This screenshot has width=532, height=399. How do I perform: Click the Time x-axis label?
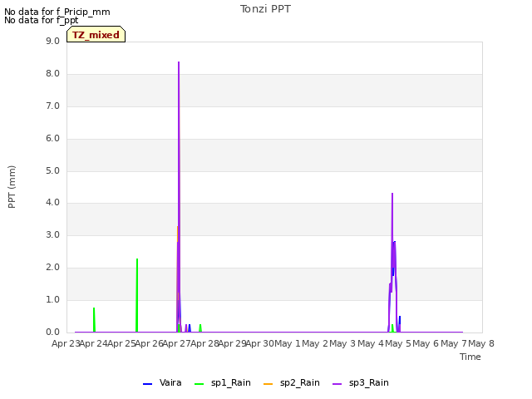(x=470, y=357)
